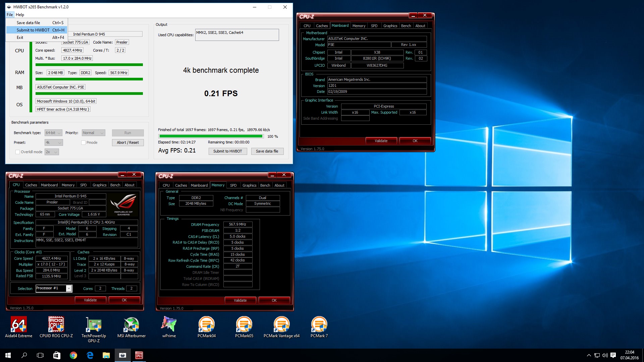Open Graphics tab in Memory CPU-Z window
Screen dimensions: 644x362
point(249,185)
